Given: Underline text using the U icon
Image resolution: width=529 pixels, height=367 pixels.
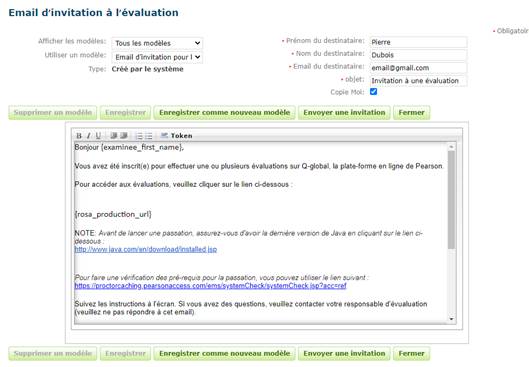Looking at the screenshot, I should point(98,136).
